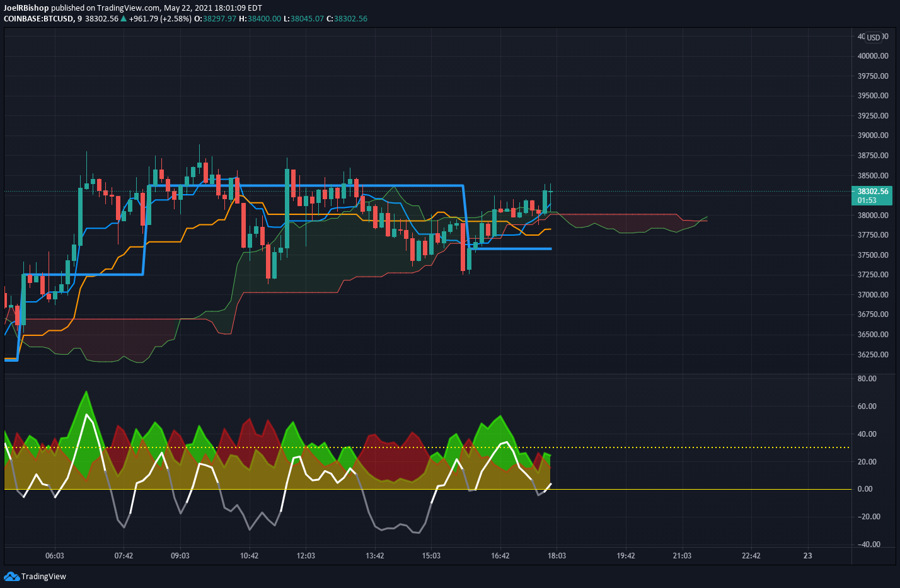Click the current price label 38302.56
The height and width of the screenshot is (588, 900).
point(873,192)
